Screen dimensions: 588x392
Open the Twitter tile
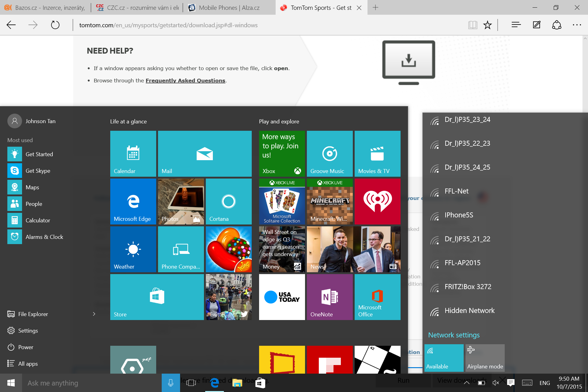228,297
